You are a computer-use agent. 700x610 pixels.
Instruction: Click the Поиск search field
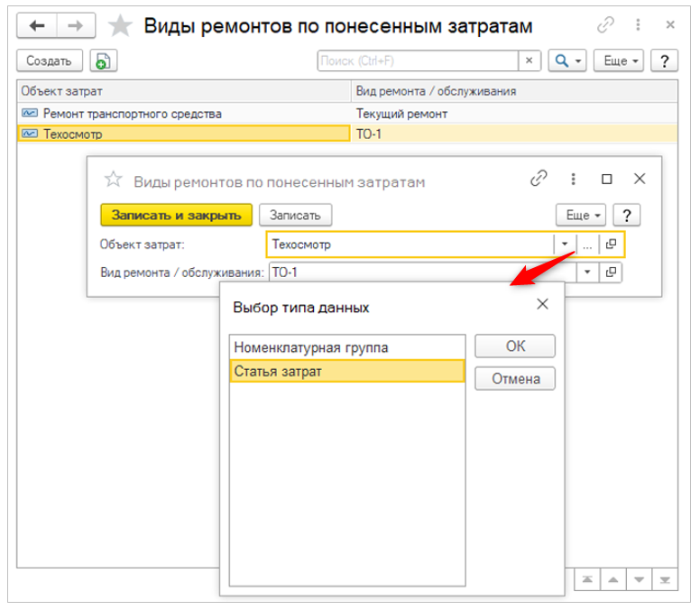coord(418,60)
